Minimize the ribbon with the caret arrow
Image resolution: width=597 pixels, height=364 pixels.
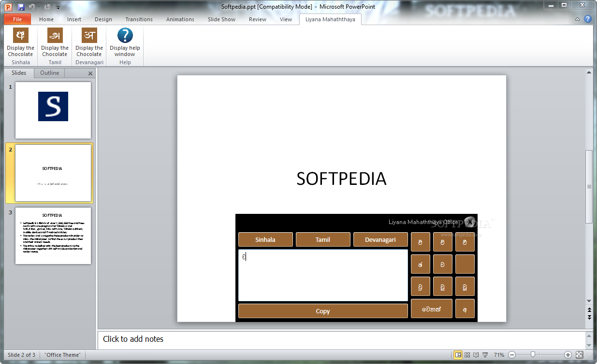coord(577,19)
